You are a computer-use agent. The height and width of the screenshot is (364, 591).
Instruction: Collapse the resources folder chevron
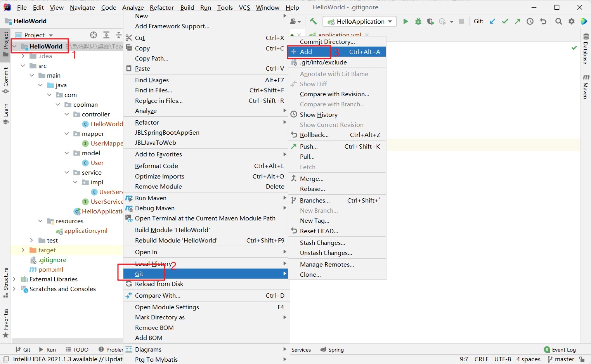[x=40, y=221]
